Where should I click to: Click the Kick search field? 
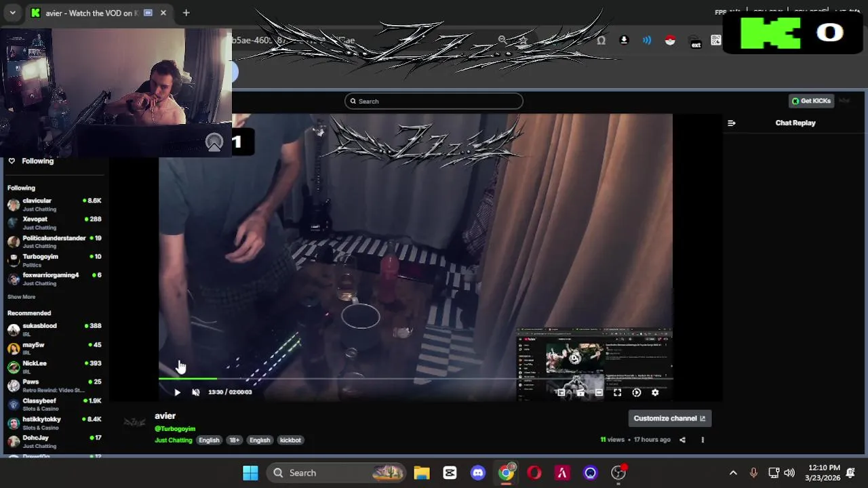(x=434, y=101)
